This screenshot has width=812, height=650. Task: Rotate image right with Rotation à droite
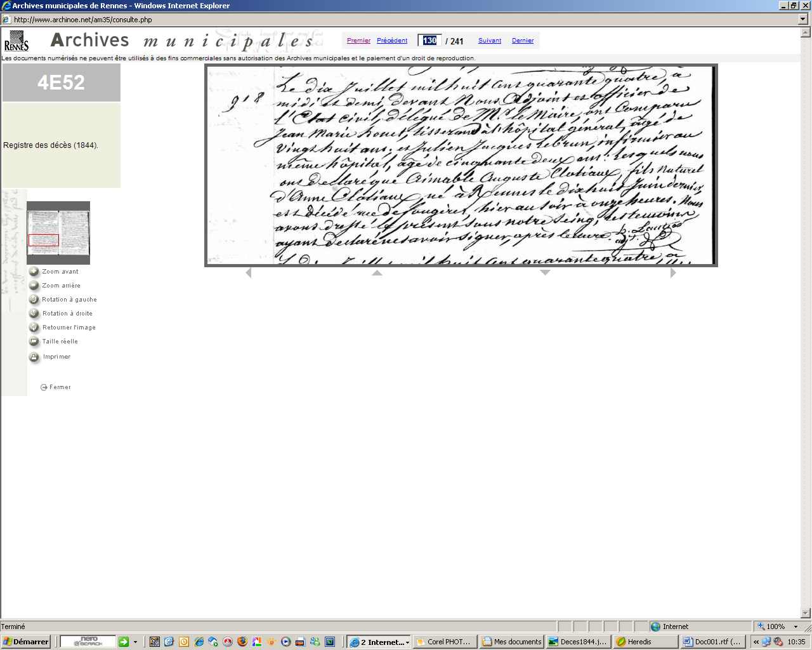(x=34, y=314)
